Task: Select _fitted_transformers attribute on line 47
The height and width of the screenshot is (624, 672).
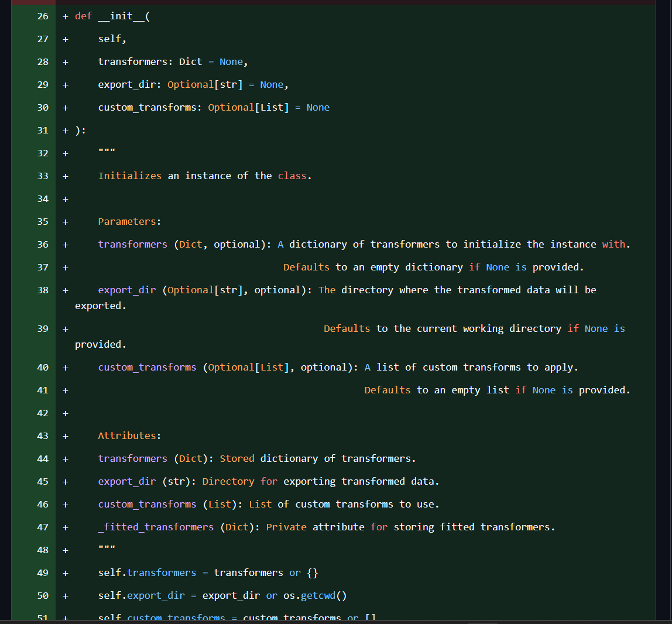Action: tap(155, 527)
